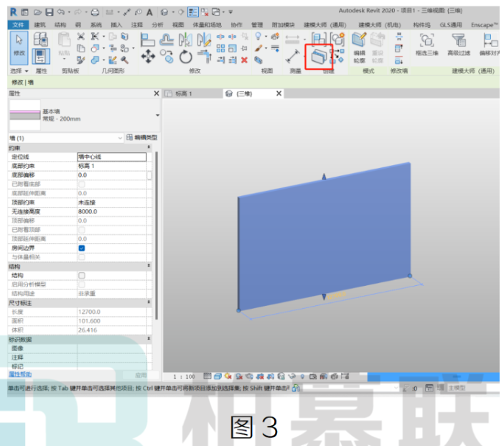Click the Visual Style cube icon in view control bar
The image size is (504, 446).
tap(218, 376)
